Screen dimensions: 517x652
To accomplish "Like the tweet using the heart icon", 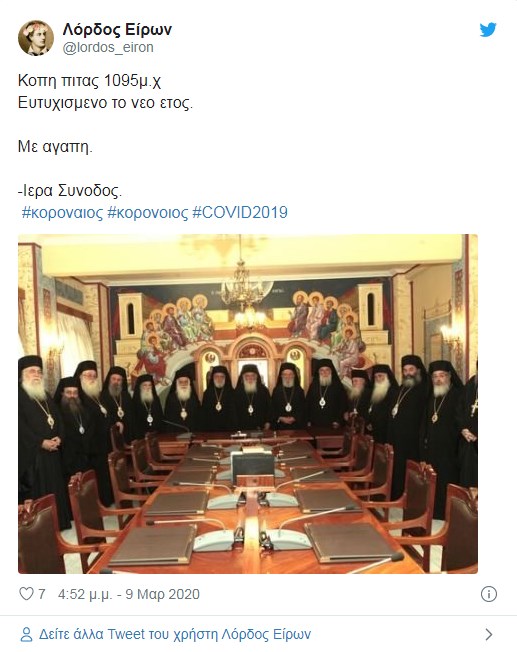I will pos(26,594).
